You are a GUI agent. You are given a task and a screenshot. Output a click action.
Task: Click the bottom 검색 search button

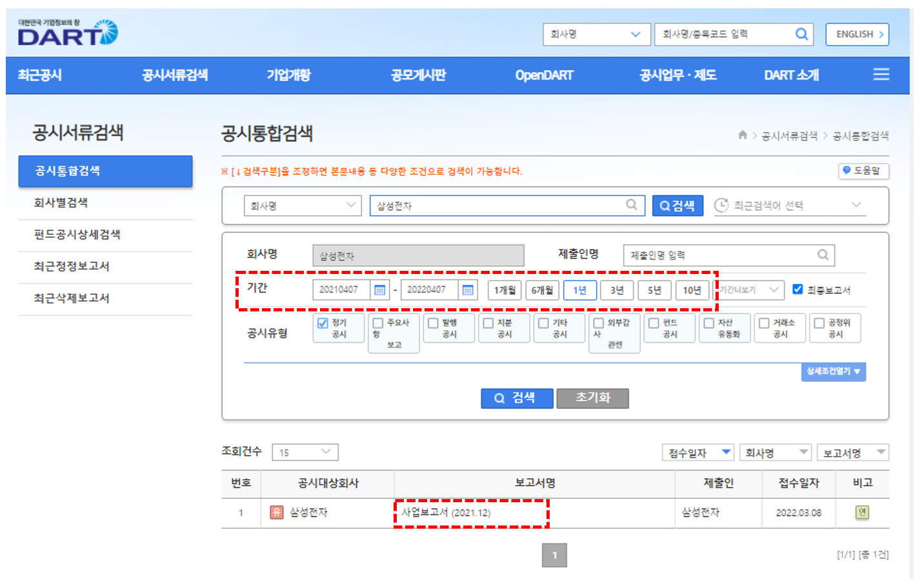pos(517,398)
